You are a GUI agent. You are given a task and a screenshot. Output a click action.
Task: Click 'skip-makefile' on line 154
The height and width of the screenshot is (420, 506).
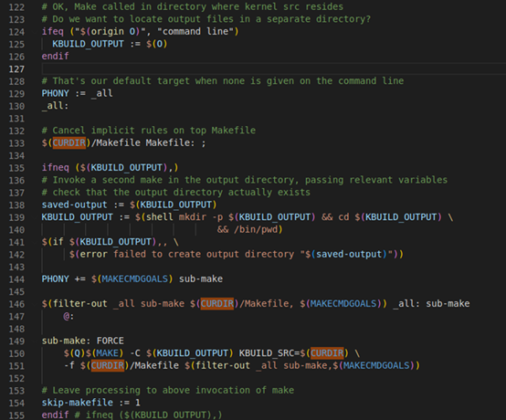[x=77, y=403]
